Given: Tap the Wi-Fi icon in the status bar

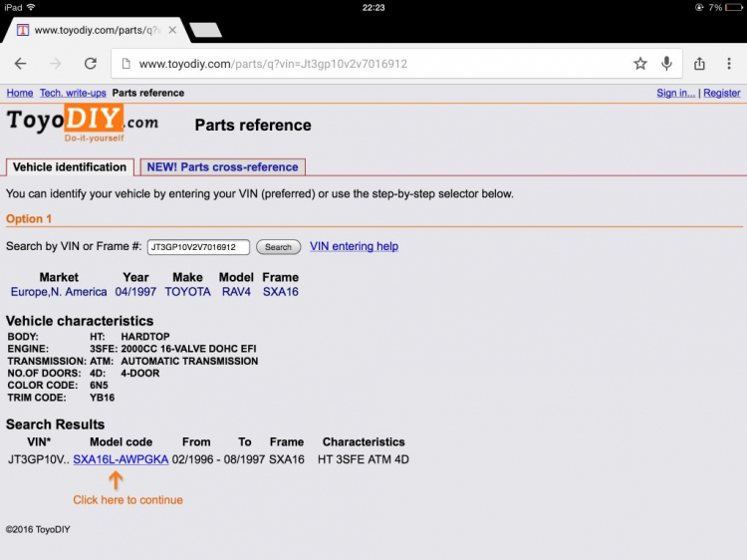Looking at the screenshot, I should point(31,7).
